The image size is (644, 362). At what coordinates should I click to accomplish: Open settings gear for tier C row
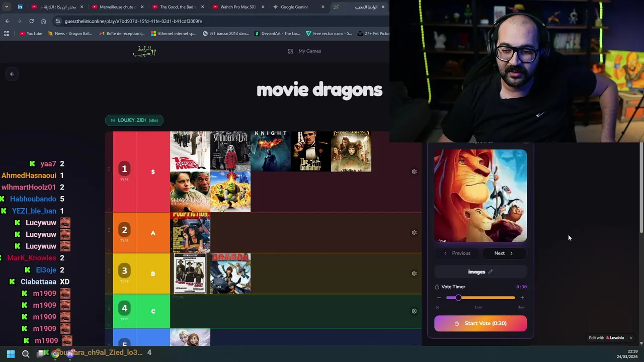[414, 311]
